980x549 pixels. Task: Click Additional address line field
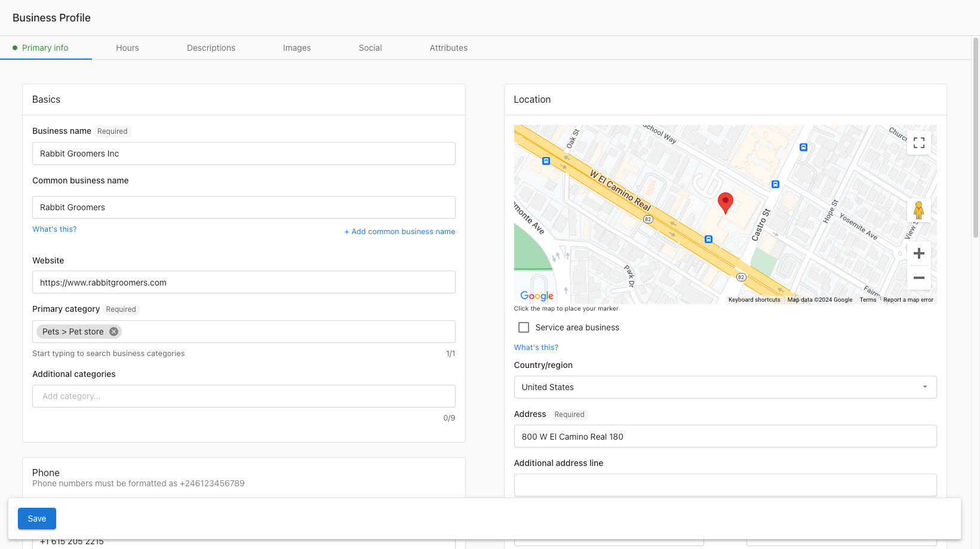coord(725,485)
